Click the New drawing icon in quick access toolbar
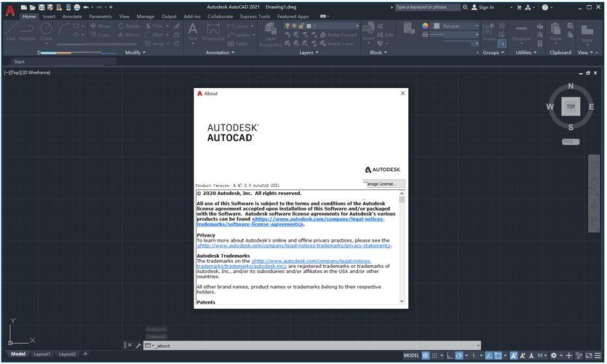Viewport: 607px width, 364px height. tap(24, 7)
